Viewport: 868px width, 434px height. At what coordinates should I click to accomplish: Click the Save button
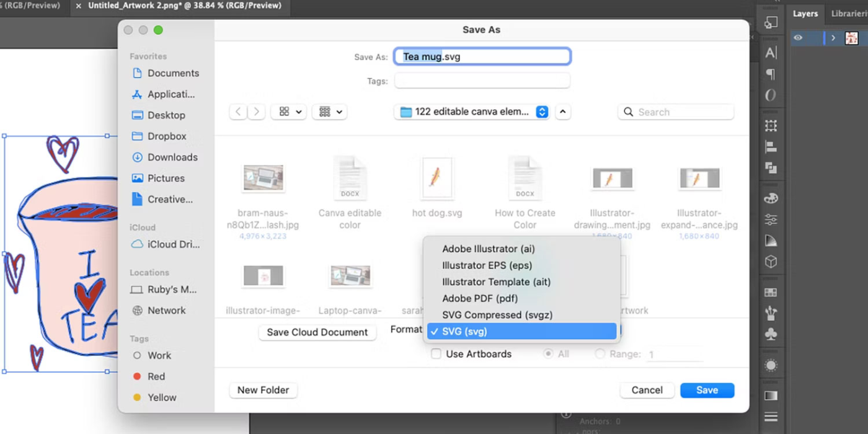point(707,390)
